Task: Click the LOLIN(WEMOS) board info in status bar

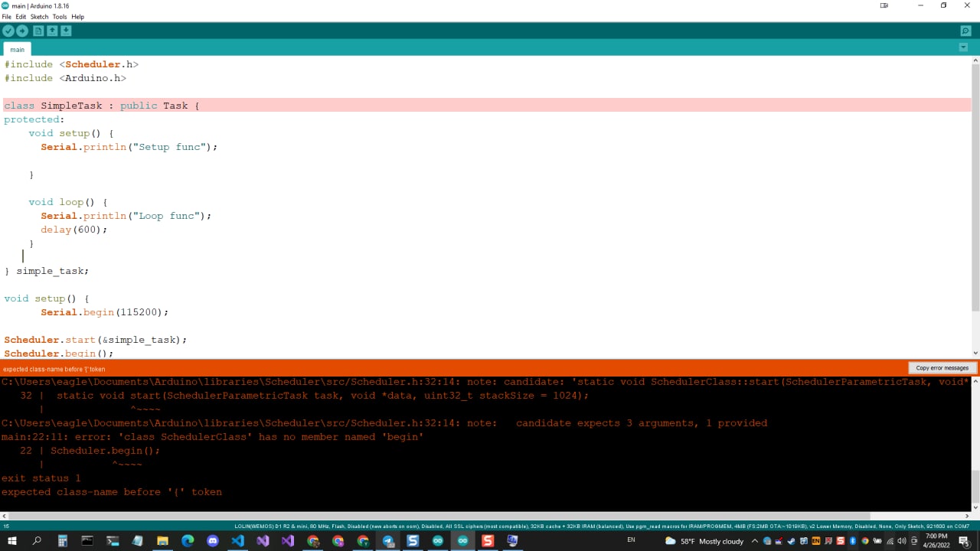Action: click(x=602, y=527)
